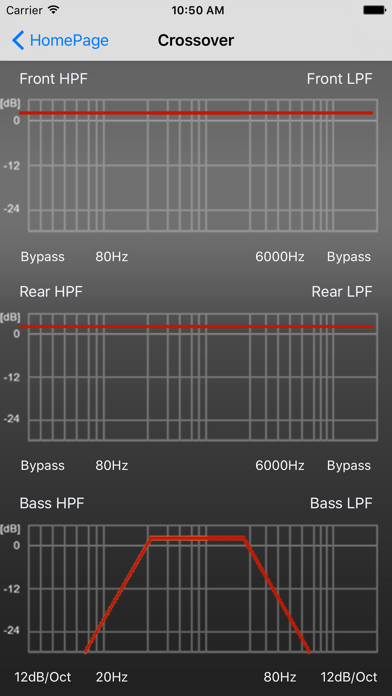The height and width of the screenshot is (696, 392).
Task: Tap the back chevron arrow
Action: coord(18,40)
